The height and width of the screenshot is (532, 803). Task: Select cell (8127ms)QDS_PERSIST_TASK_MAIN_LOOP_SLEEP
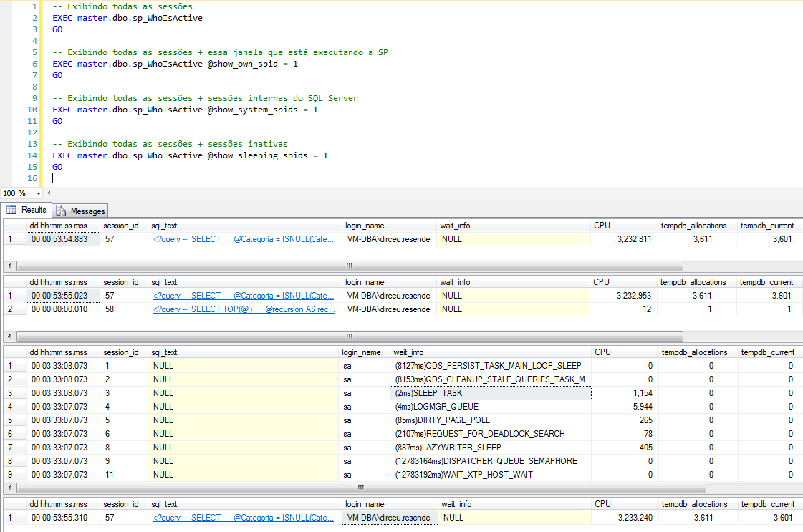tap(491, 366)
